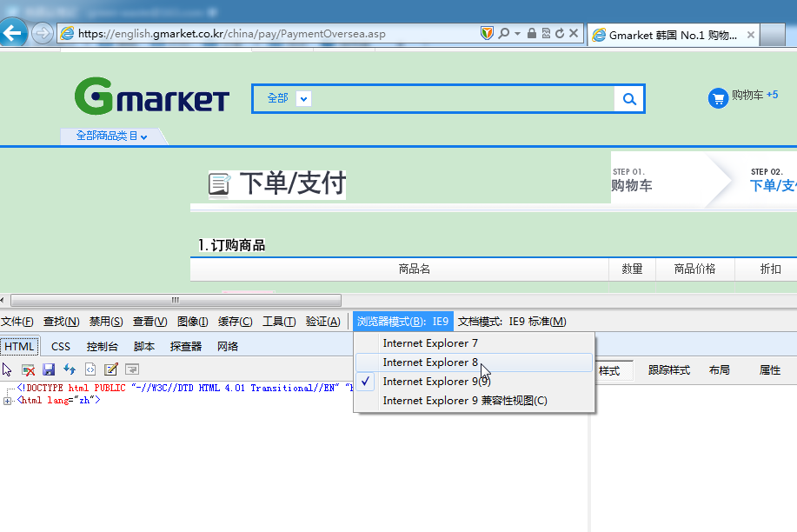The height and width of the screenshot is (532, 797).
Task: Click inside the Gmarket search box
Action: tap(462, 99)
